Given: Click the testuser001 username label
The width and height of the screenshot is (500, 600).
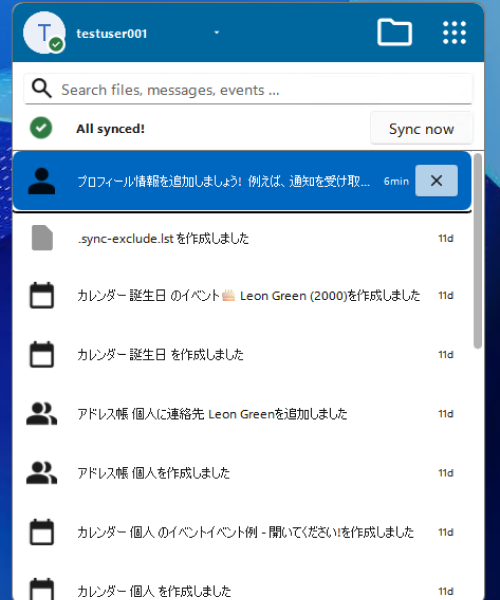Looking at the screenshot, I should point(112,34).
